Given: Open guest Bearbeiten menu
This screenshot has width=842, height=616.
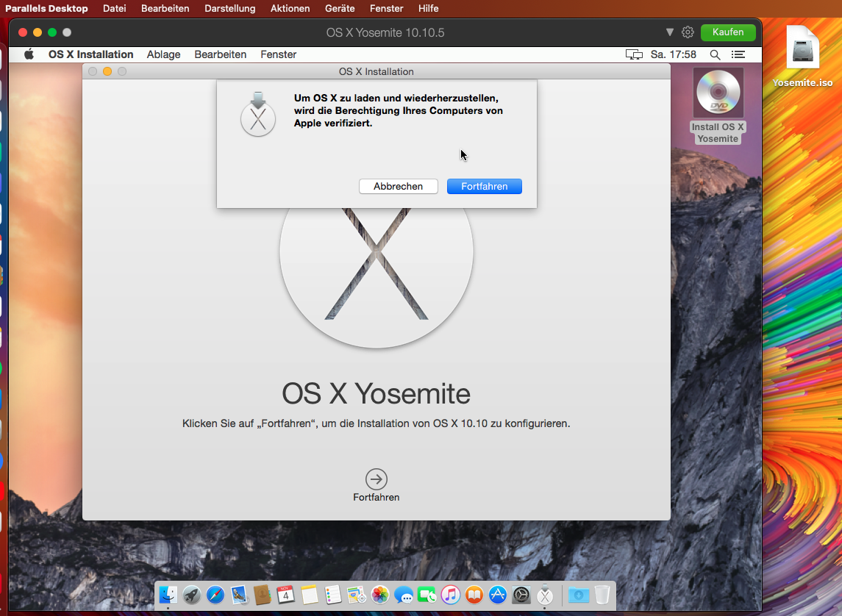Looking at the screenshot, I should tap(220, 54).
